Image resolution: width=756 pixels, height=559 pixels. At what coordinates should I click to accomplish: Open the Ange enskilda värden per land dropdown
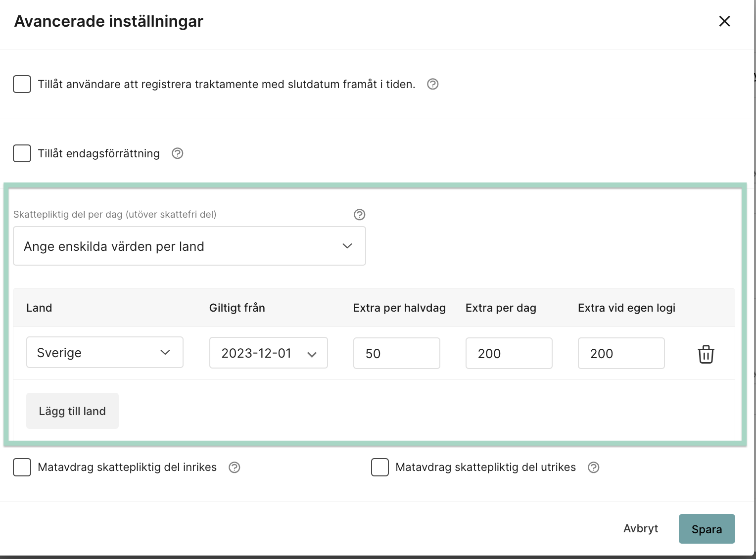(x=189, y=246)
